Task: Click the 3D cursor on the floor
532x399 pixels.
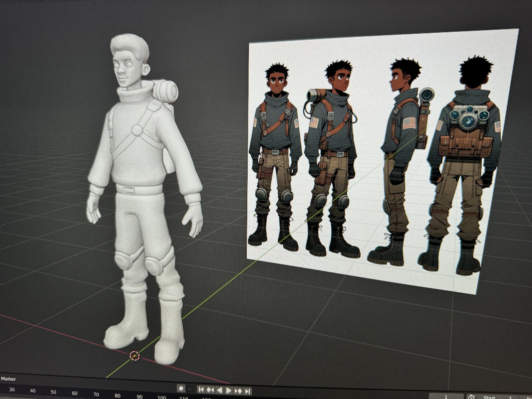Action: (134, 355)
